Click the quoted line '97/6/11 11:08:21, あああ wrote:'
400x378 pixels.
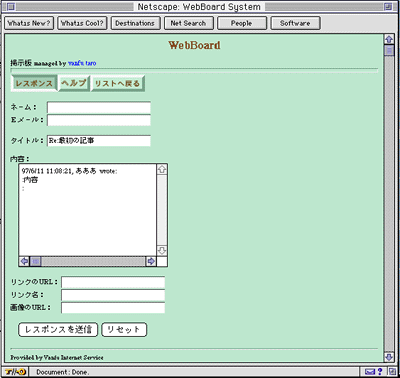(x=69, y=171)
